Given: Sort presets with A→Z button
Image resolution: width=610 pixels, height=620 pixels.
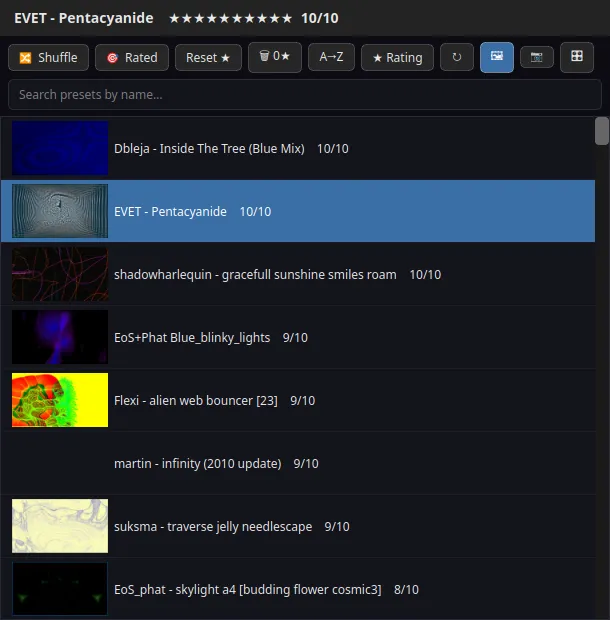Looking at the screenshot, I should 331,57.
